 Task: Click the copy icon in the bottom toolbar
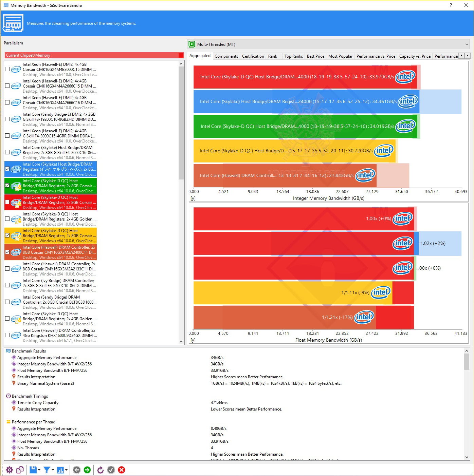tap(20, 470)
